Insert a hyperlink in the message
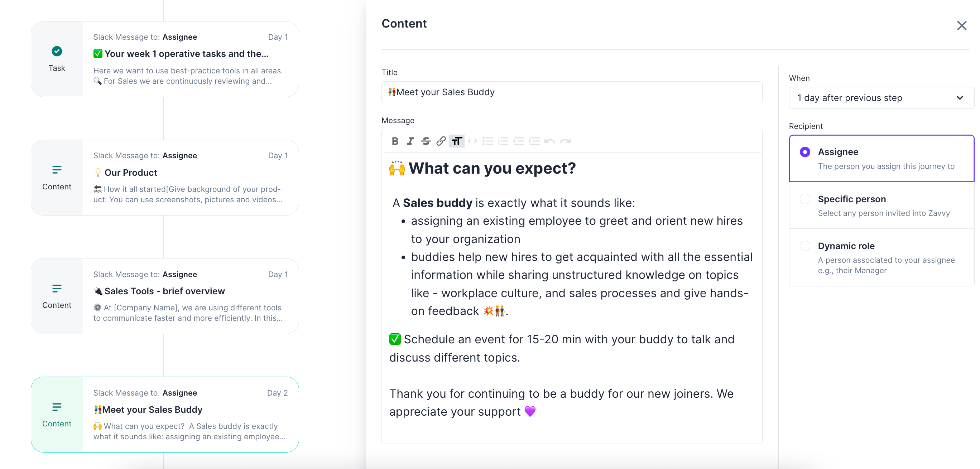The height and width of the screenshot is (469, 980). [441, 141]
